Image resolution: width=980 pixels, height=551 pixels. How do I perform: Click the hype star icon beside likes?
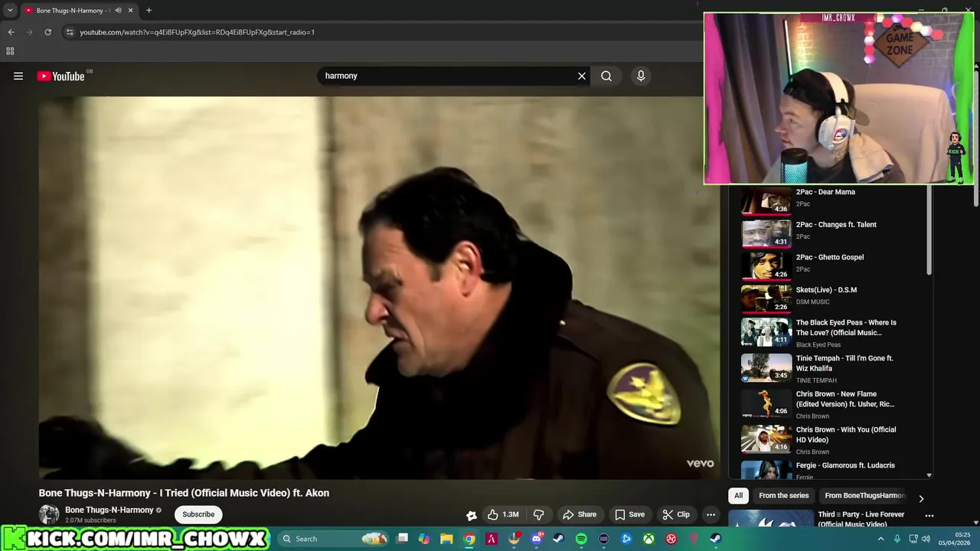(x=472, y=515)
